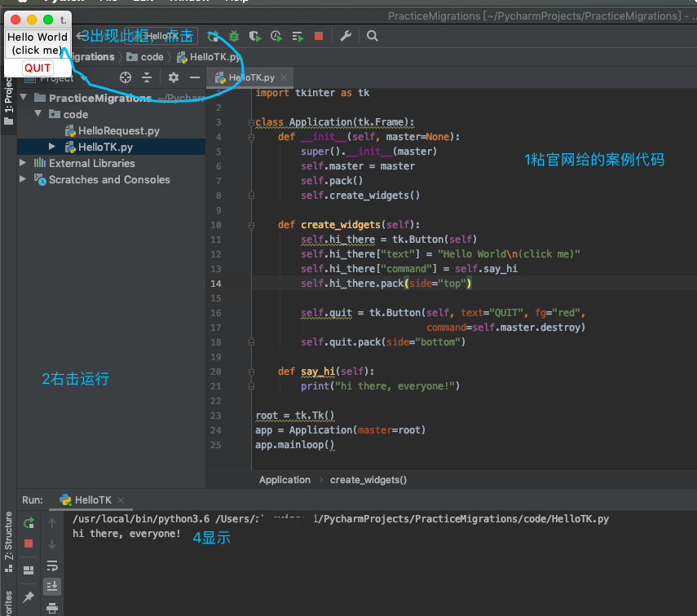Select HelloTK.py in the project tree
This screenshot has height=616, width=697.
[x=111, y=147]
